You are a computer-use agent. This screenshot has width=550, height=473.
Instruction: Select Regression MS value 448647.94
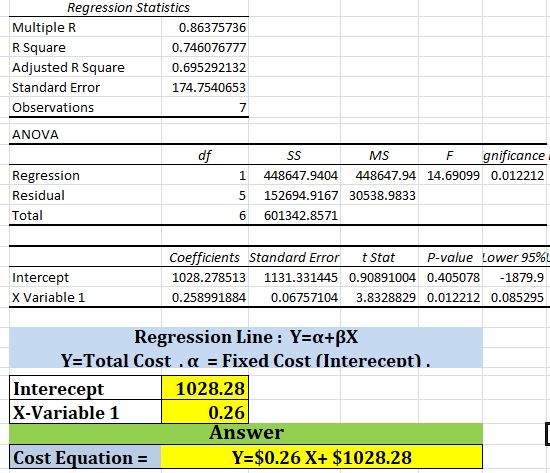(379, 175)
